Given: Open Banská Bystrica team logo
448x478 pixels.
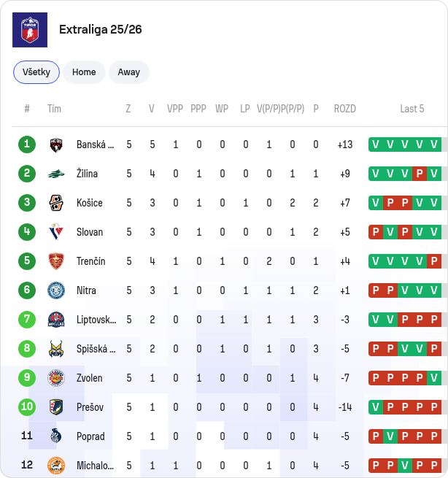Looking at the screenshot, I should (x=56, y=144).
